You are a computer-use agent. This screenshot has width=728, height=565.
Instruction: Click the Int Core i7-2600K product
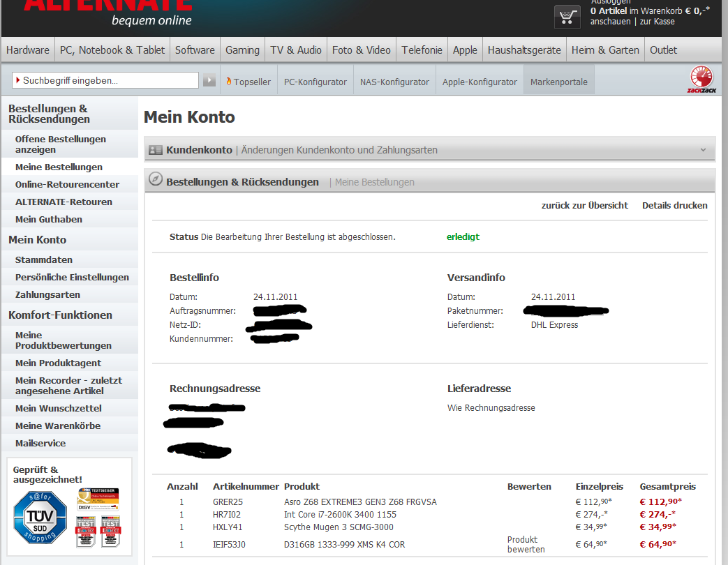coord(341,515)
